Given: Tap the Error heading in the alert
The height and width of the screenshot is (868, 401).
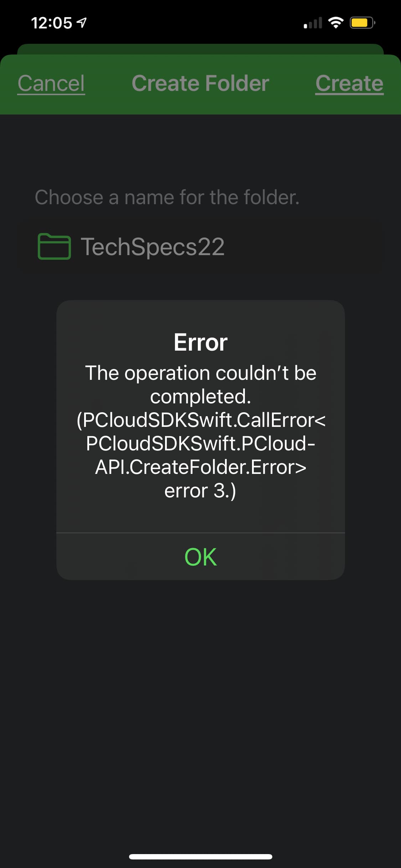Looking at the screenshot, I should coord(201,342).
